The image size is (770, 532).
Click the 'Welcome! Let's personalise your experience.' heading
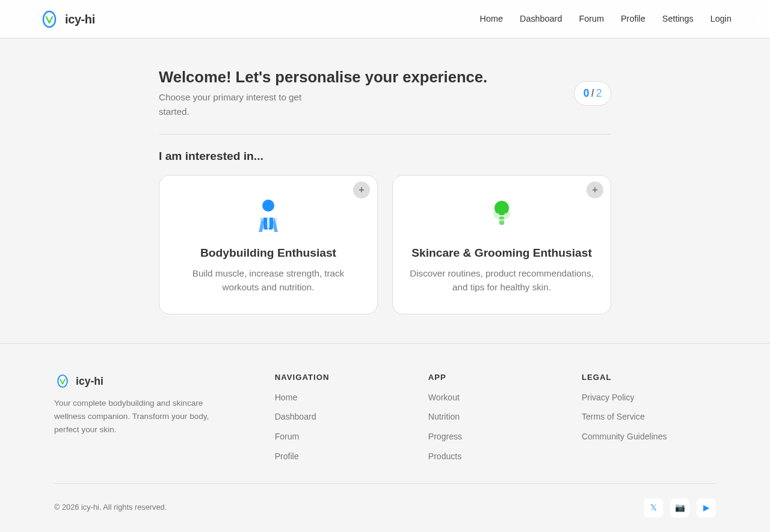coord(323,77)
